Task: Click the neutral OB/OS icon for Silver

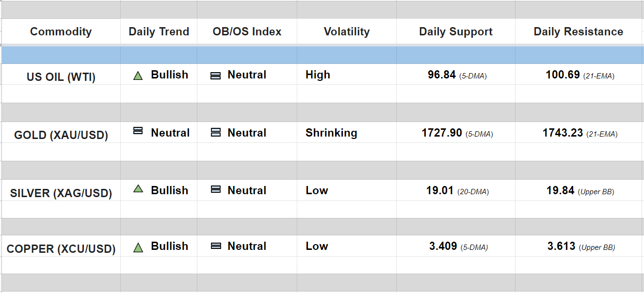Action: (x=216, y=189)
